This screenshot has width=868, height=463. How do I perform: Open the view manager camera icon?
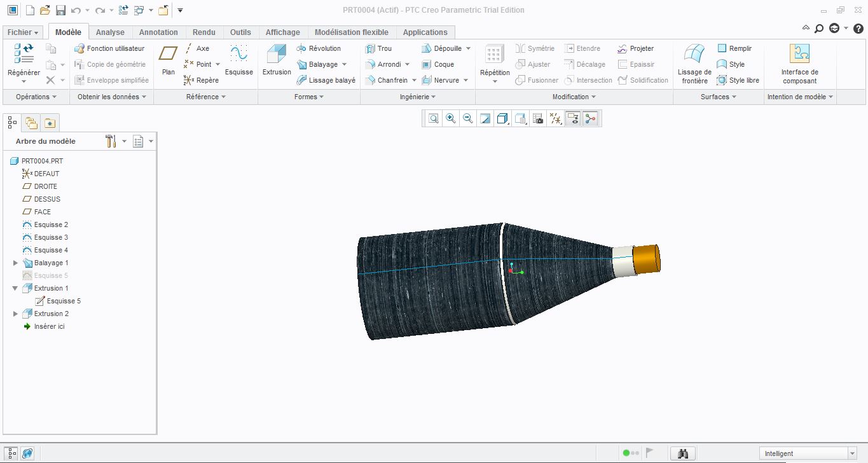(x=538, y=118)
